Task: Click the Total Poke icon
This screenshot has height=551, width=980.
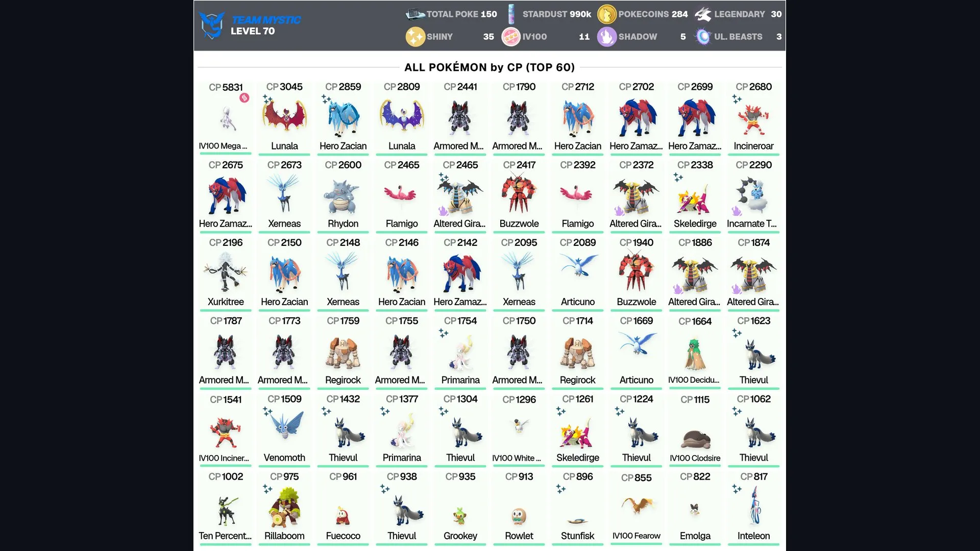Action: 415,14
